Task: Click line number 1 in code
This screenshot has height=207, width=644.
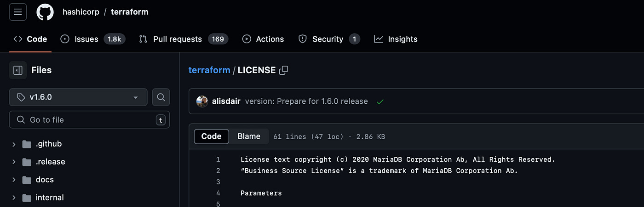Action: tap(218, 160)
